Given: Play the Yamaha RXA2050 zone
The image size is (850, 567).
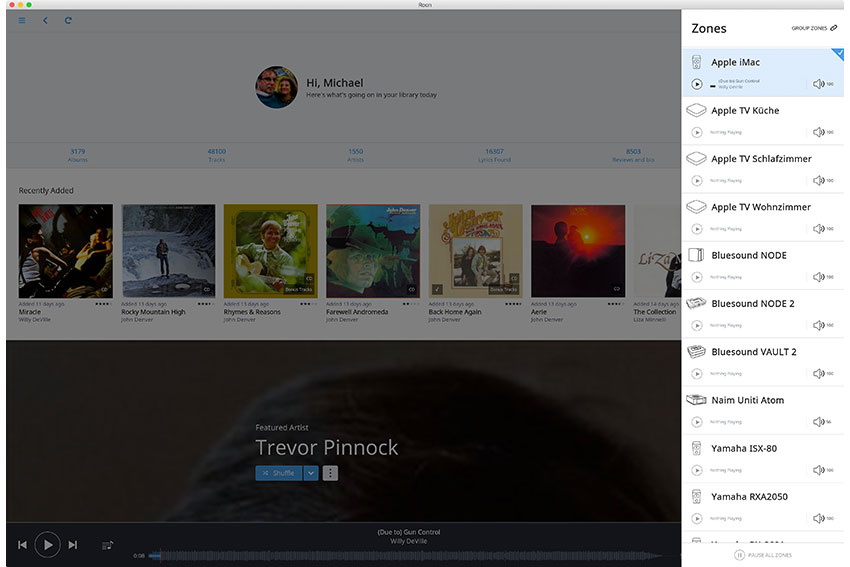Looking at the screenshot, I should (697, 518).
